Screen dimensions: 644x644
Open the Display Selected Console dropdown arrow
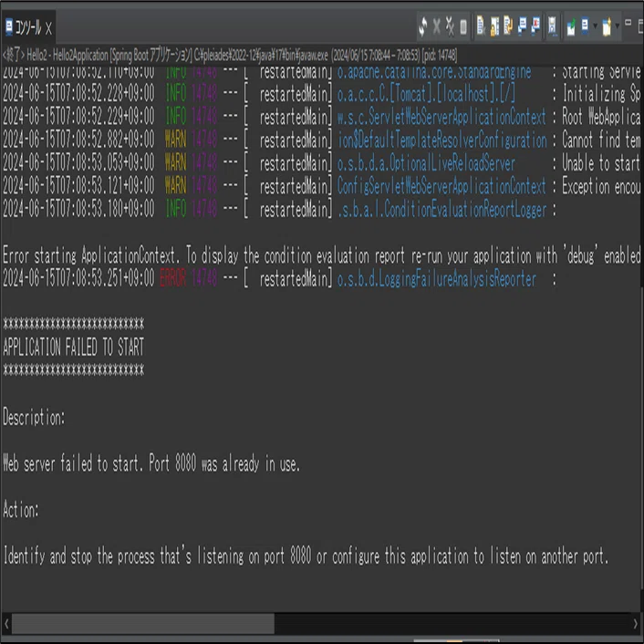595,27
